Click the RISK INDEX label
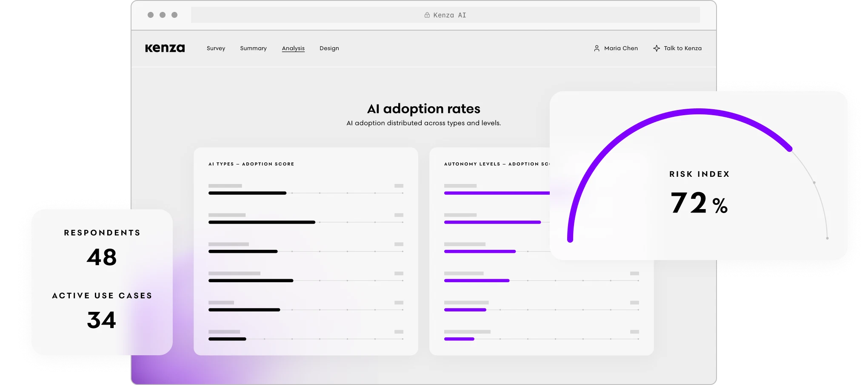868x385 pixels. click(x=700, y=174)
